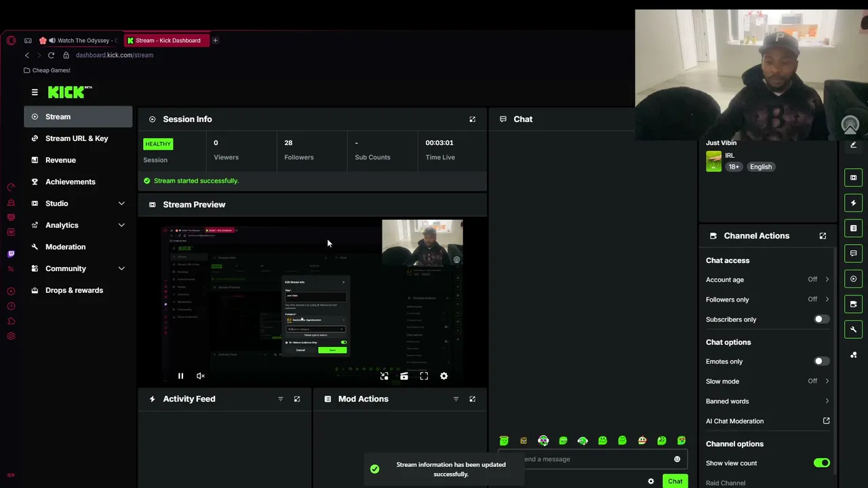
Task: Expand the Activity Feed panel
Action: [297, 399]
